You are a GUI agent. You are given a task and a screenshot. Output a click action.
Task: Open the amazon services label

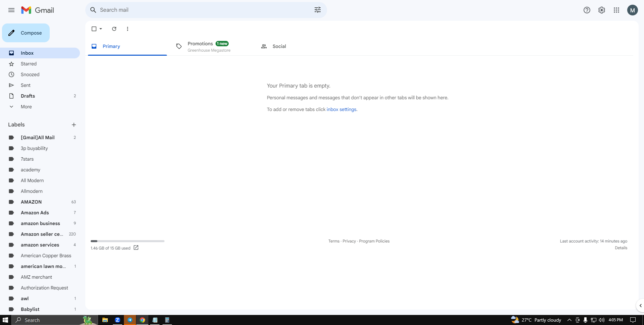tap(40, 245)
